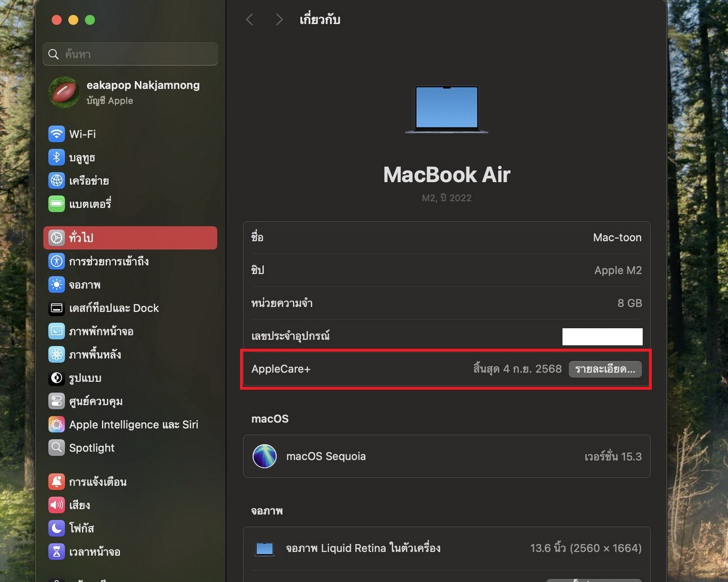Click the MacBook Air laptop image
728x582 pixels.
point(446,110)
